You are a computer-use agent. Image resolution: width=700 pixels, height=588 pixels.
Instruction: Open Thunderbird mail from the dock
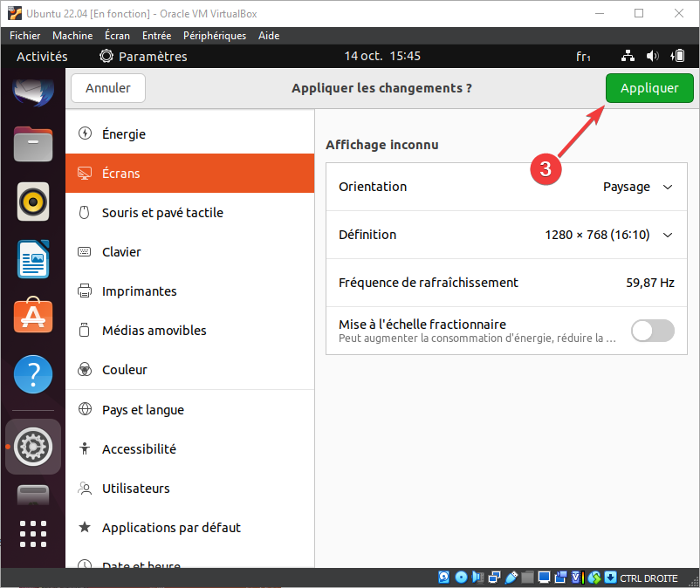coord(33,91)
